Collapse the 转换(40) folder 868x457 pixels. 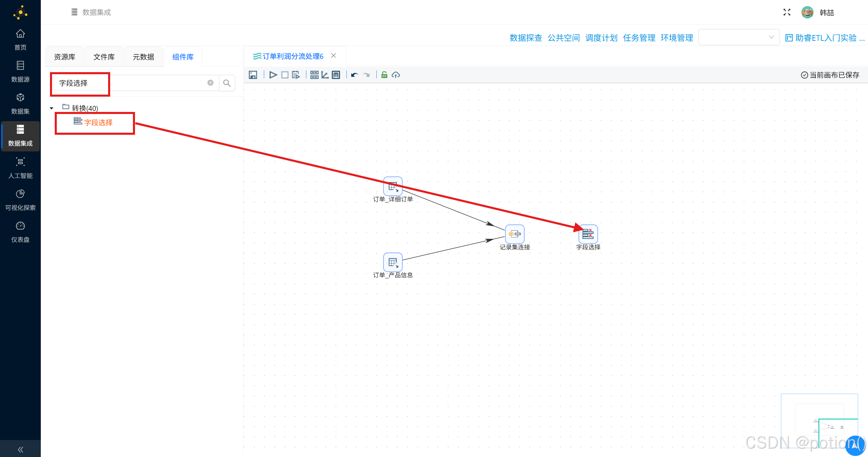(52, 108)
